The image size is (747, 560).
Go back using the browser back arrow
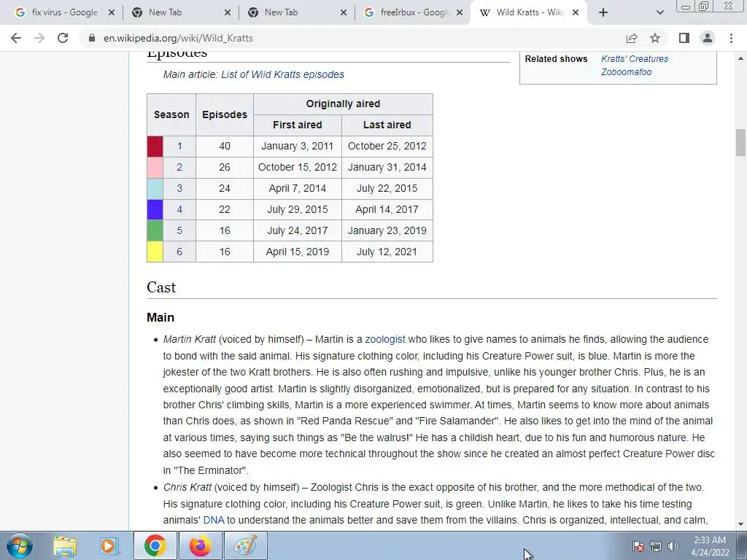point(16,38)
